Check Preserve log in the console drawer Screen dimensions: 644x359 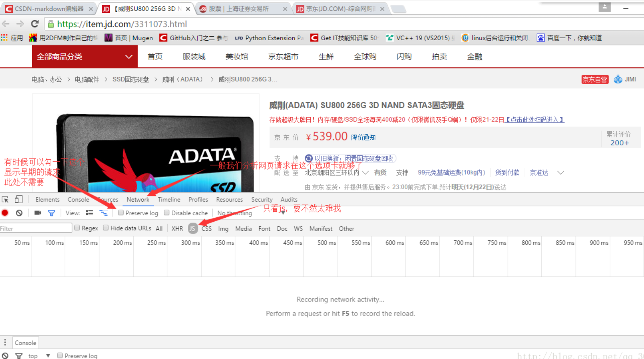point(60,355)
